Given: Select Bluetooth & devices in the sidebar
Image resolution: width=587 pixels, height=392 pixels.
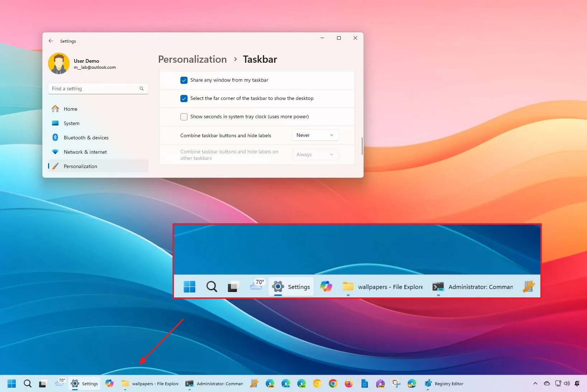Looking at the screenshot, I should coord(86,137).
